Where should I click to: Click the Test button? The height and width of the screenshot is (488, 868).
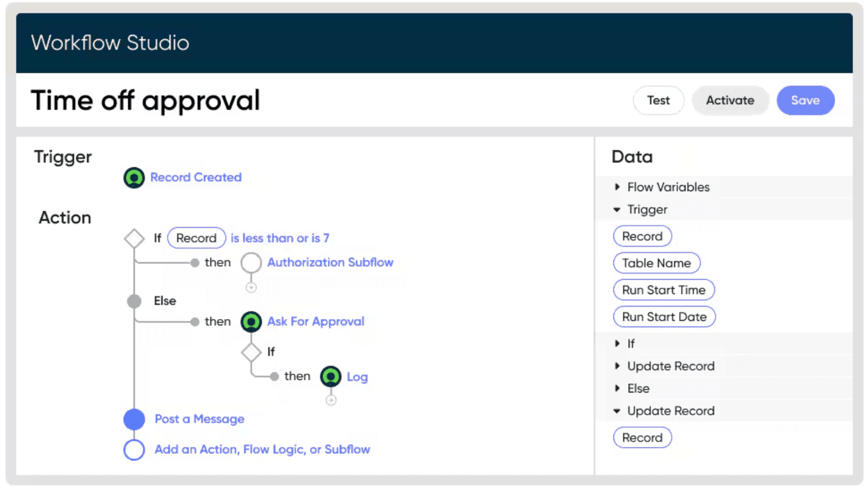click(x=658, y=101)
